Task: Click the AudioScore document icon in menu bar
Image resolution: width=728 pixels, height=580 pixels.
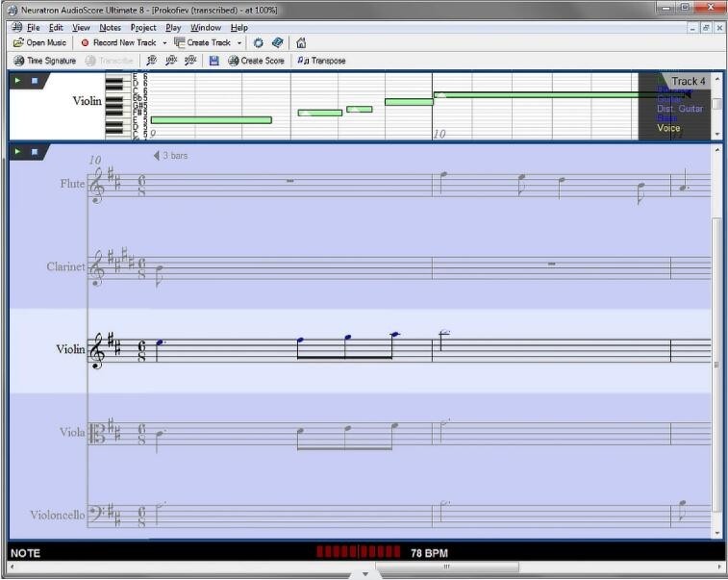Action: [16, 27]
